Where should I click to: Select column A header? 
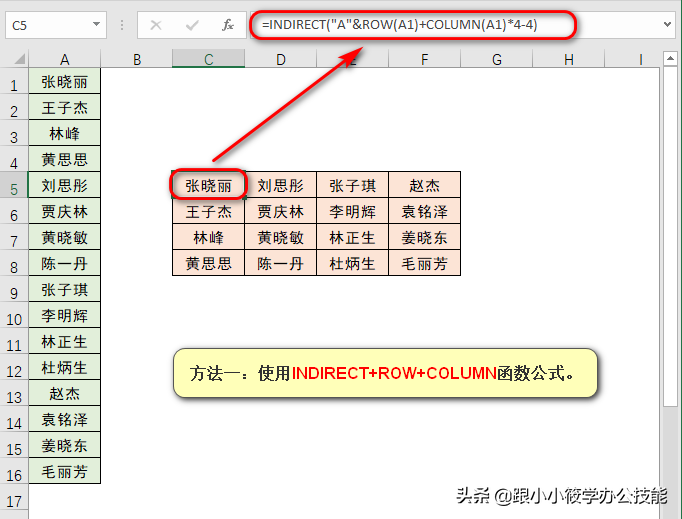pyautogui.click(x=64, y=59)
